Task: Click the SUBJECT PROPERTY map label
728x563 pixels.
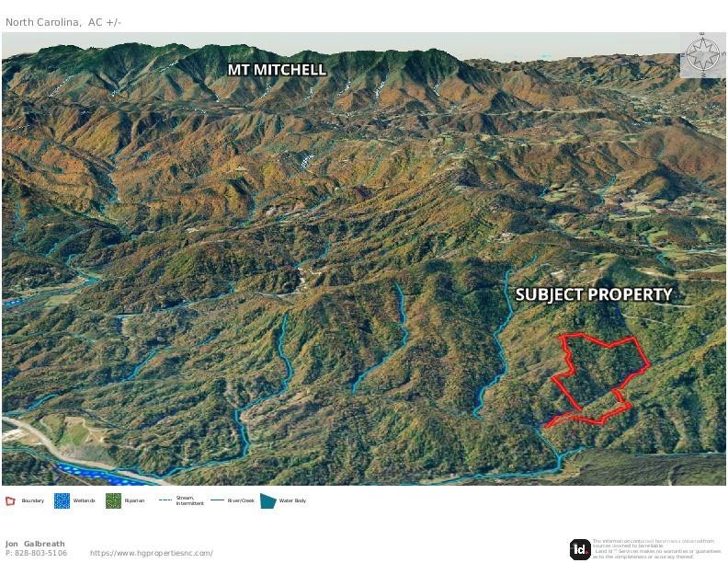Action: pyautogui.click(x=594, y=294)
